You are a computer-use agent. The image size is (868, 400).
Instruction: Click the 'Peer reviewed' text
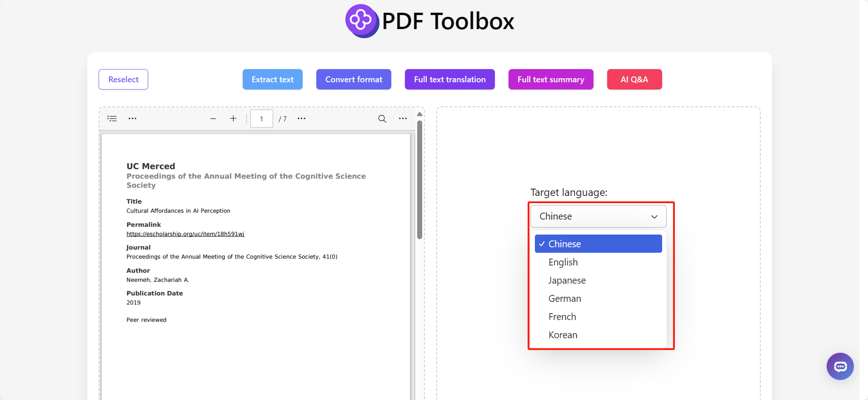click(146, 320)
